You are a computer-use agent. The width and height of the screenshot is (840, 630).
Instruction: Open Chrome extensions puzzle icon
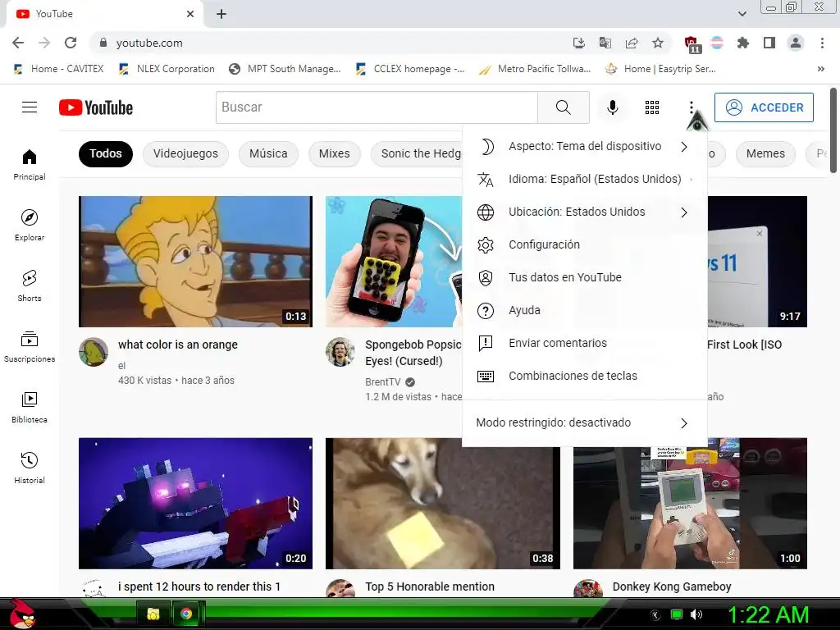[743, 43]
